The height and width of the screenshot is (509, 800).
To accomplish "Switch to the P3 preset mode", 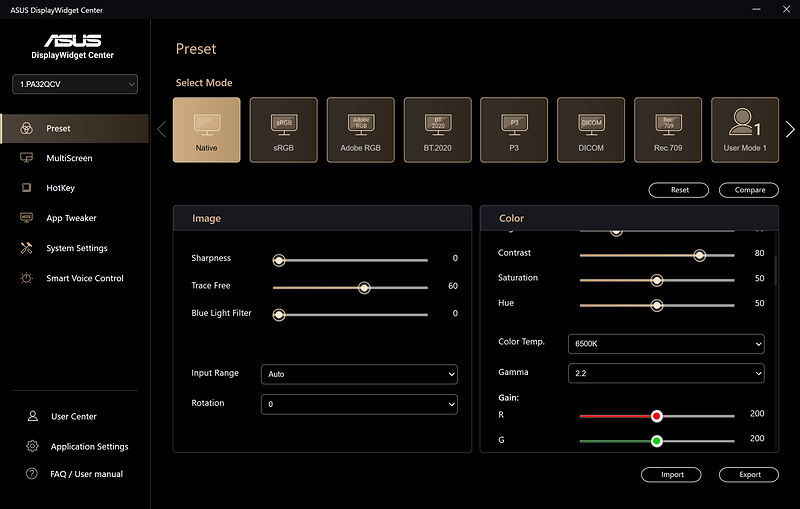I will pos(514,129).
